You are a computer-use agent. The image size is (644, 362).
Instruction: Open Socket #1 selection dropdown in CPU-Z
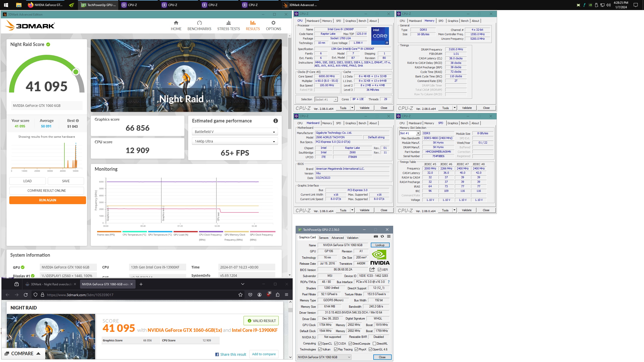[326, 99]
